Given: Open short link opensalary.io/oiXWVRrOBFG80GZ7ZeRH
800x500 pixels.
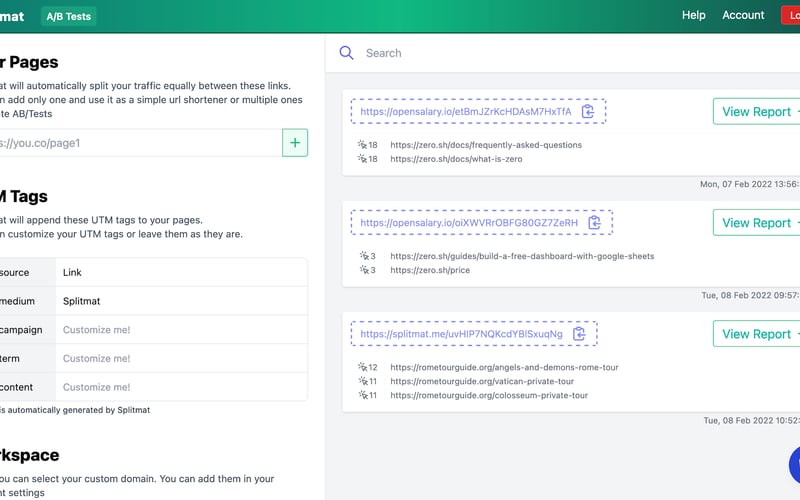Looking at the screenshot, I should point(469,222).
